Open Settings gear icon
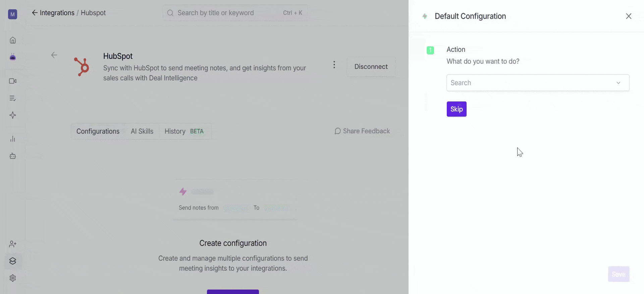Viewport: 644px width, 294px height. (x=13, y=278)
